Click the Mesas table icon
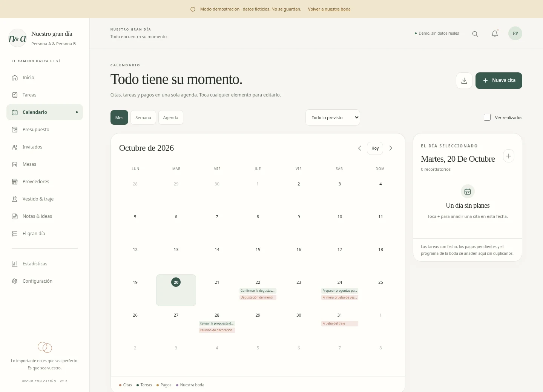This screenshot has height=392, width=543. pyautogui.click(x=15, y=164)
